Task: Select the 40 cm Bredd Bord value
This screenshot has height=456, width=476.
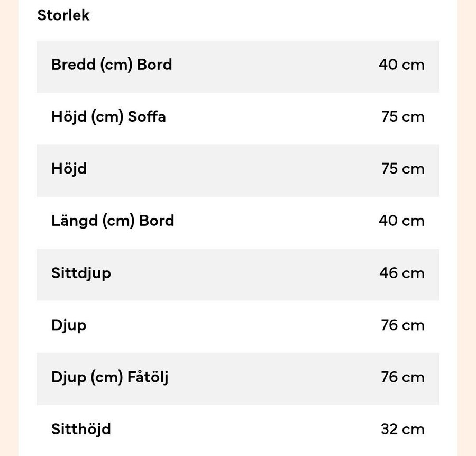Action: pos(401,65)
